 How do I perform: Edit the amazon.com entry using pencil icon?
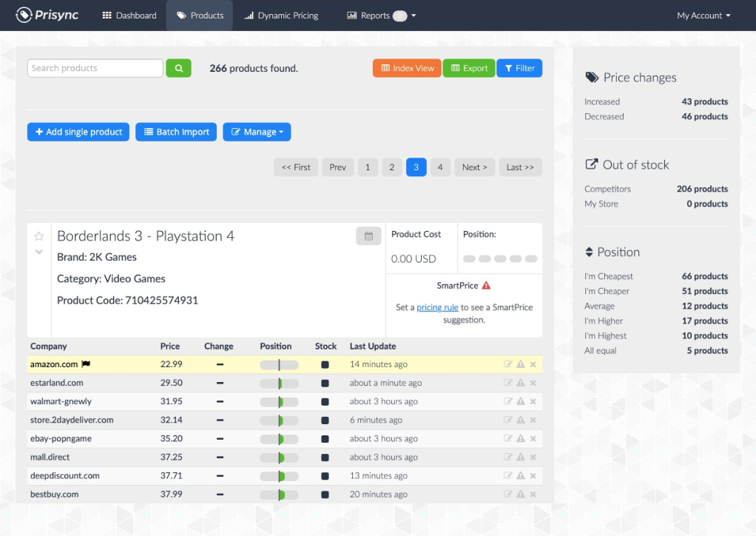point(507,364)
